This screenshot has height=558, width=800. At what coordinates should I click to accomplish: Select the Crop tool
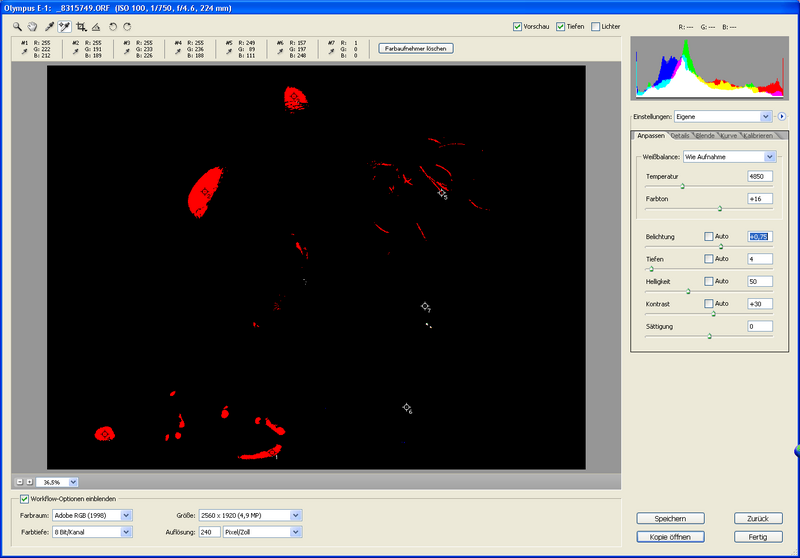click(x=81, y=26)
